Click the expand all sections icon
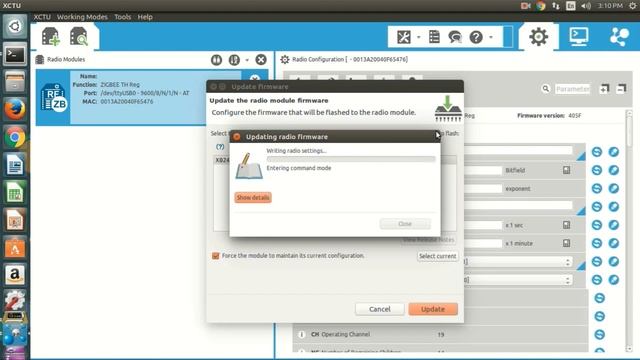640x360 pixels. (604, 89)
